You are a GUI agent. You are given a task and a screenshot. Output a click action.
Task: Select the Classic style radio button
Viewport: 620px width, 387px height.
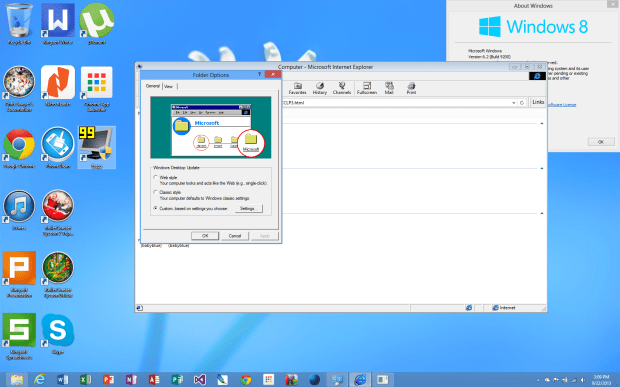click(156, 192)
